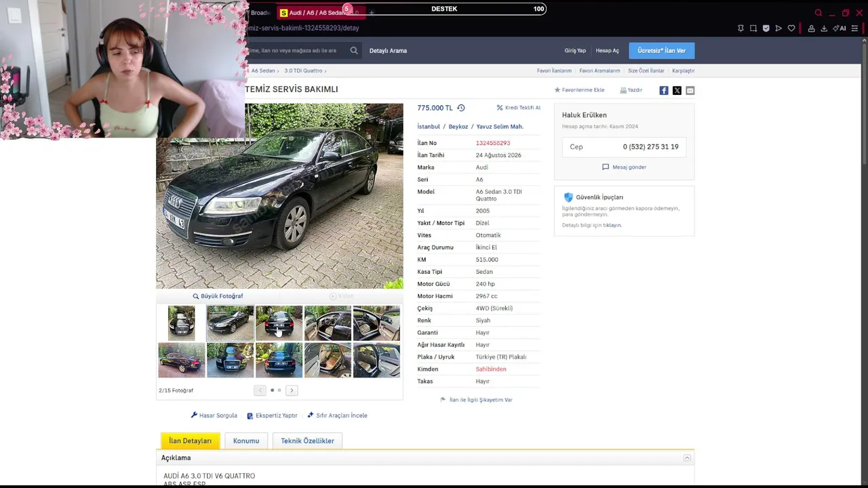Image resolution: width=868 pixels, height=488 pixels.
Task: Open the browser snapshot capture tool
Action: [x=753, y=28]
